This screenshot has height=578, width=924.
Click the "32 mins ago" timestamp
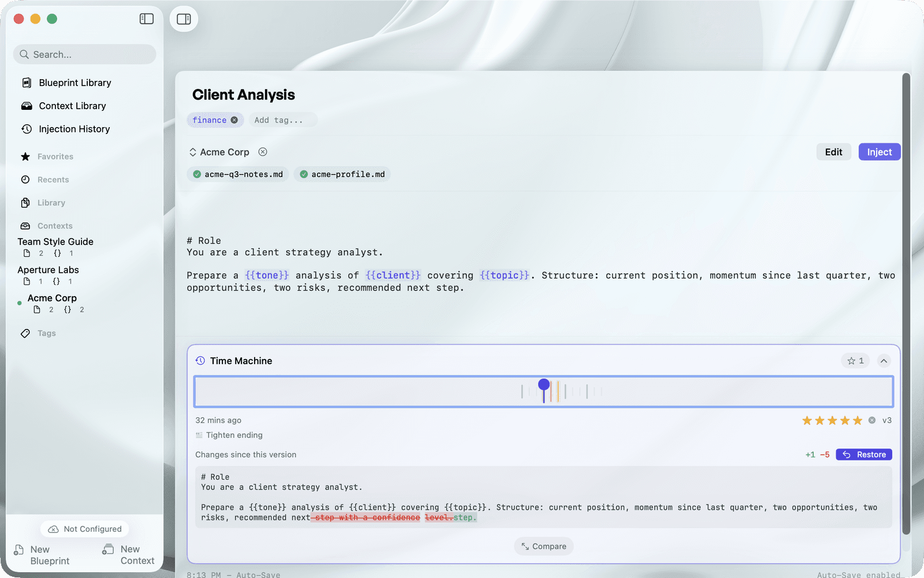click(x=218, y=420)
